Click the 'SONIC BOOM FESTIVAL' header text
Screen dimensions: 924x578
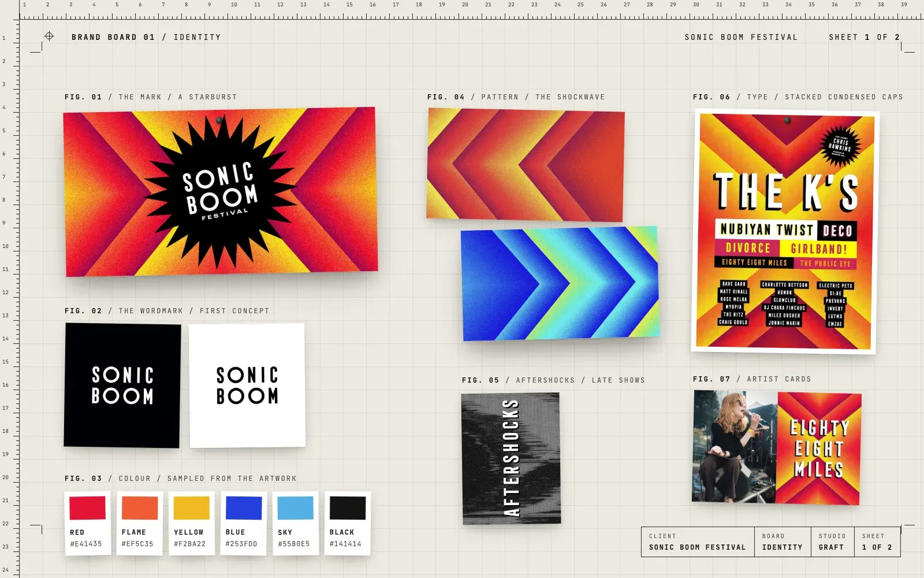pyautogui.click(x=741, y=37)
